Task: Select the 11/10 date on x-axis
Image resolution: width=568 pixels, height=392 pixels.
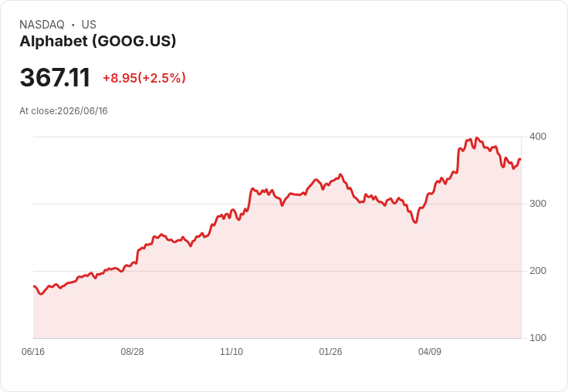Action: coord(232,351)
